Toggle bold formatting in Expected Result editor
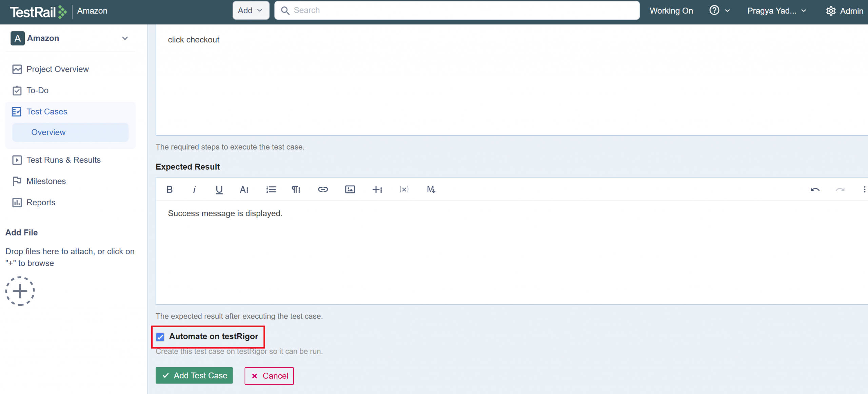868x394 pixels. click(x=170, y=189)
